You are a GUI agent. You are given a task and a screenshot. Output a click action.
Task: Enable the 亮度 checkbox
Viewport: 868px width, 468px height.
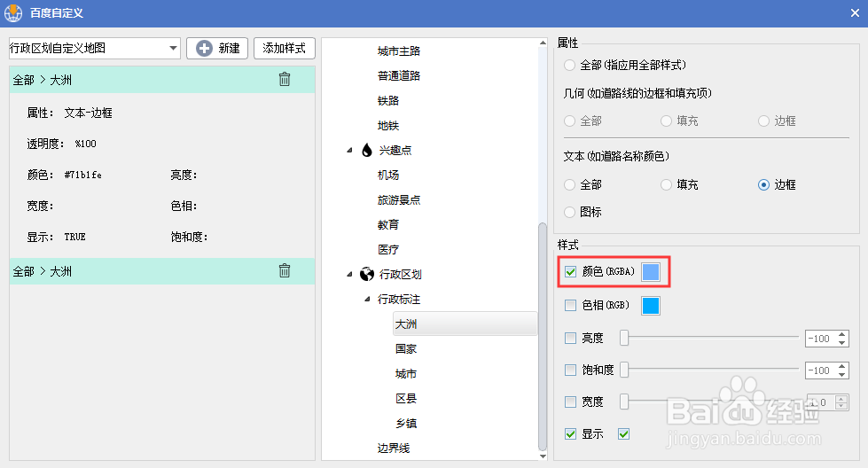pos(571,338)
